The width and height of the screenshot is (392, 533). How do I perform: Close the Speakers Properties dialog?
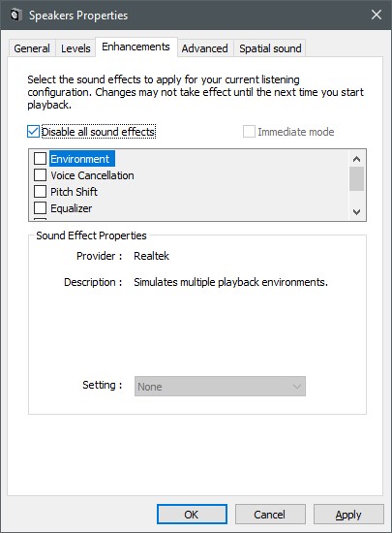377,15
